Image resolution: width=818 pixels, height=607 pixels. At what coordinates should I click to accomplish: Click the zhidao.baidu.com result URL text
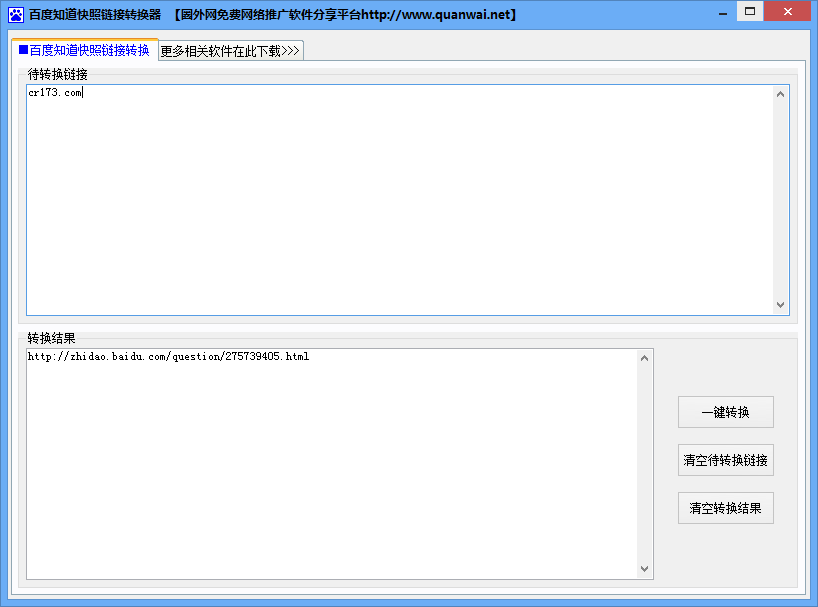pos(169,356)
